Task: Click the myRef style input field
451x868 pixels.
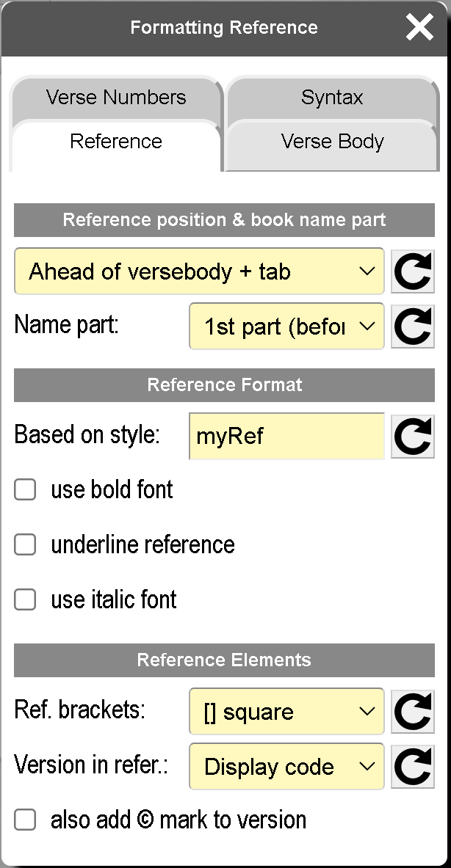Action: click(286, 437)
